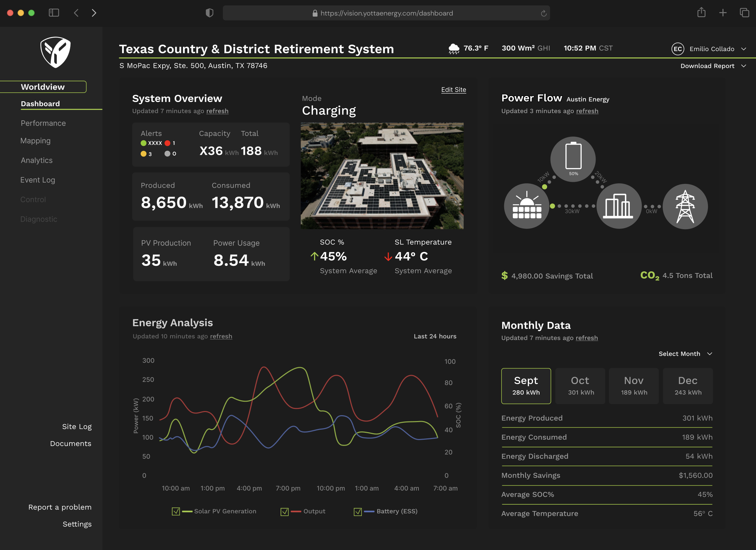Toggle the Battery (ESS) checkbox
Screen dimensions: 756x550
coord(358,511)
